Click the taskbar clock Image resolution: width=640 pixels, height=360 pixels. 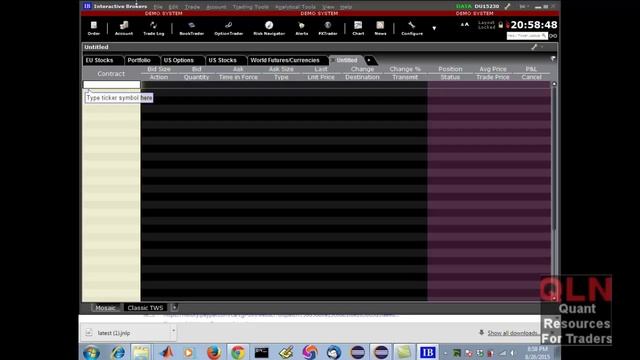(x=537, y=352)
